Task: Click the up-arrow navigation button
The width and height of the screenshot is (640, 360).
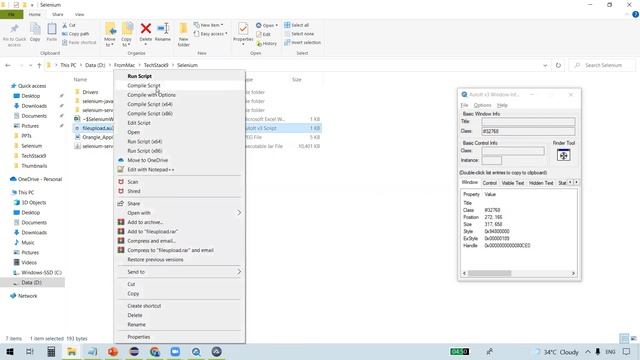Action: click(x=39, y=65)
